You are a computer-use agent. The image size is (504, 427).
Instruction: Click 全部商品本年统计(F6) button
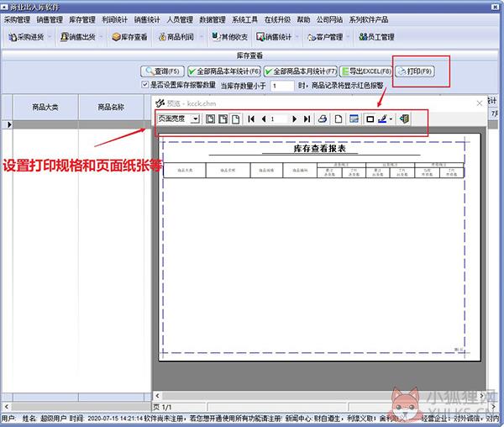pyautogui.click(x=224, y=71)
